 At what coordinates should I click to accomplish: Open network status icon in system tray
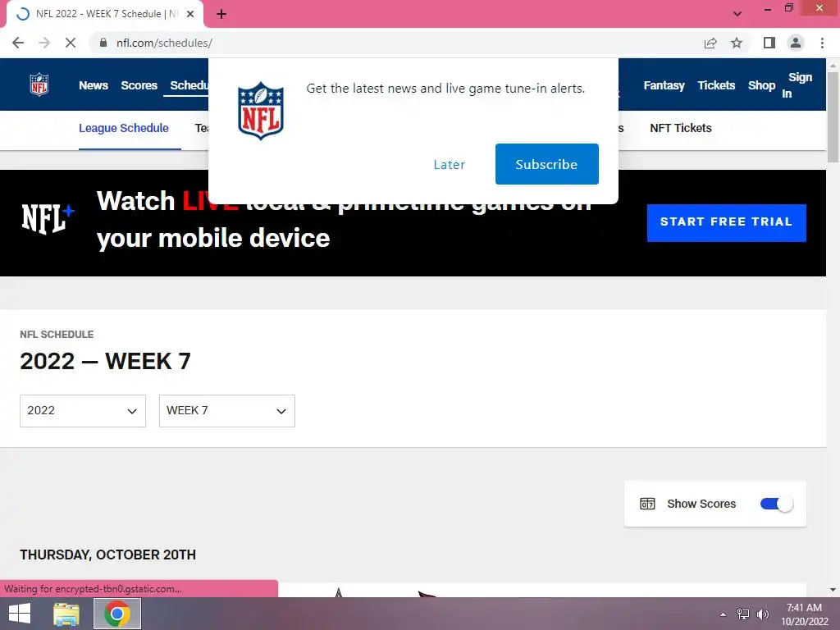coord(743,614)
